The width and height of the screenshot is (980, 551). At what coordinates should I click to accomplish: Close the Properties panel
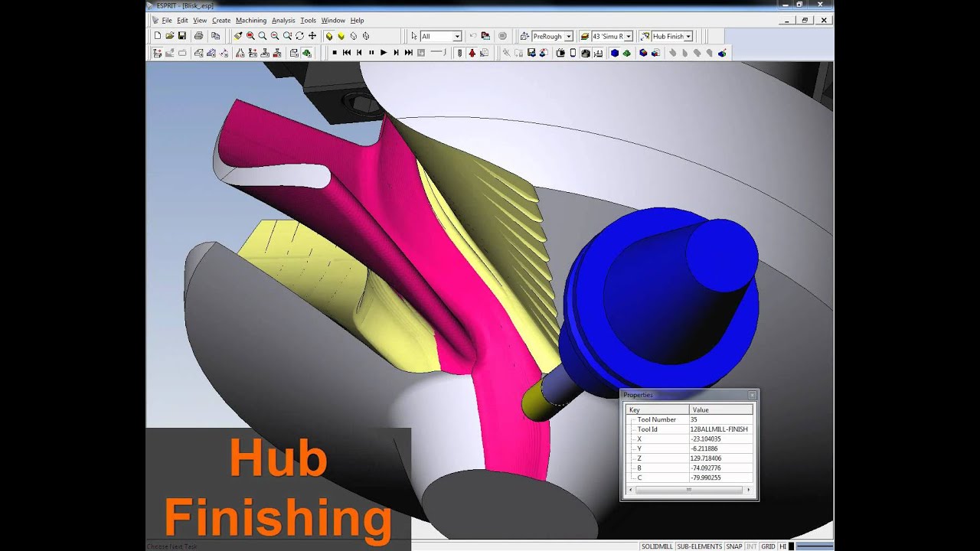[752, 395]
